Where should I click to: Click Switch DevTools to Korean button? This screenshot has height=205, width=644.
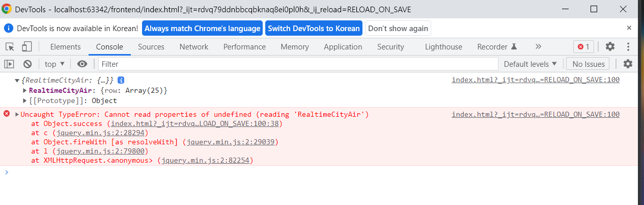point(314,28)
